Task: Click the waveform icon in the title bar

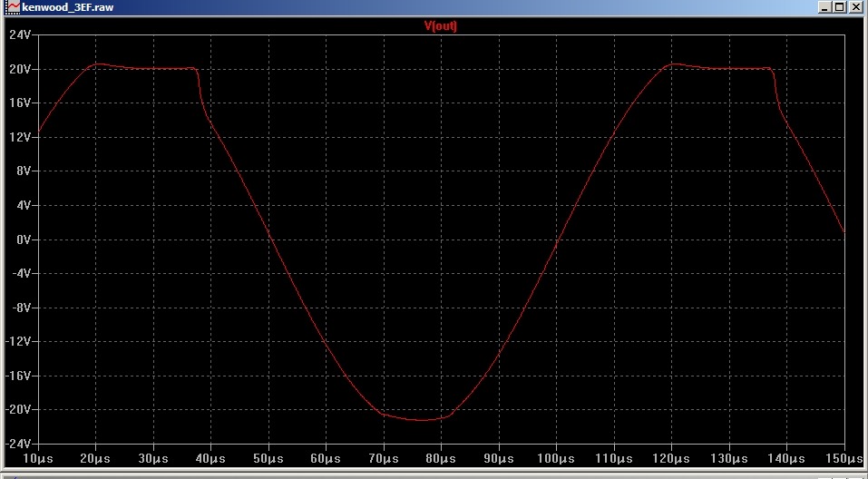Action: (14, 7)
